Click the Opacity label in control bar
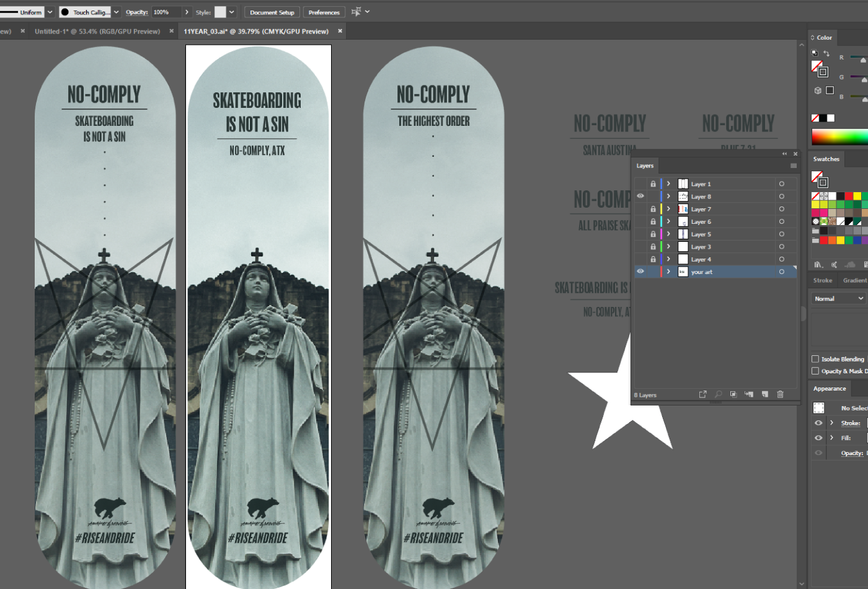Image resolution: width=868 pixels, height=589 pixels. point(137,12)
